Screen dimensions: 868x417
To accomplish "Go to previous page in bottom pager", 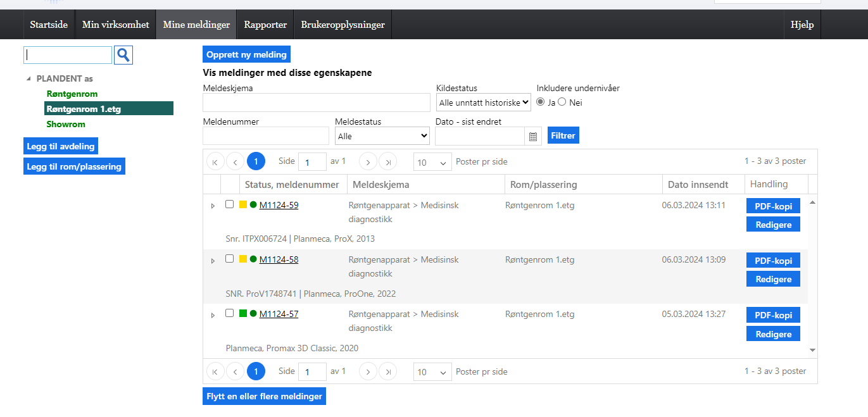I will point(236,371).
